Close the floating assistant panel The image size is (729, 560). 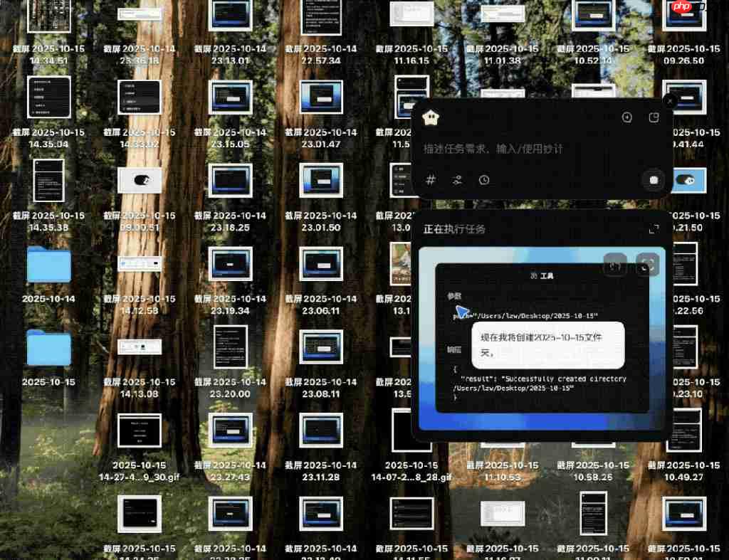click(669, 102)
